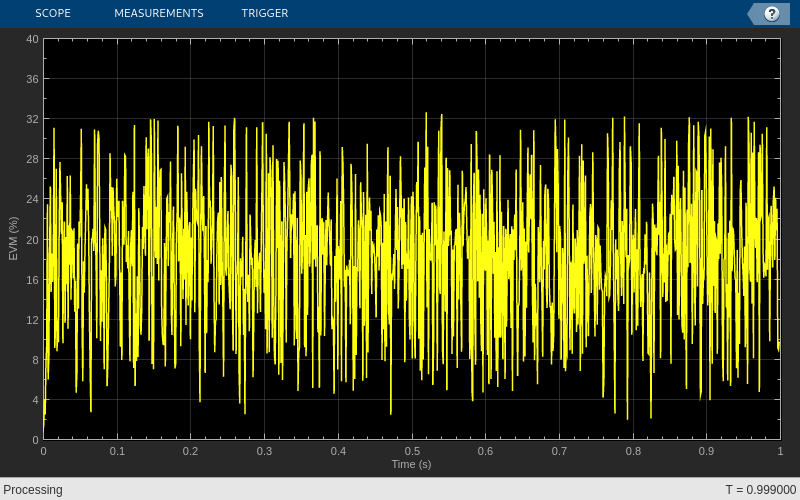
Task: Click the T = 0.999000 time readout
Action: pyautogui.click(x=761, y=490)
